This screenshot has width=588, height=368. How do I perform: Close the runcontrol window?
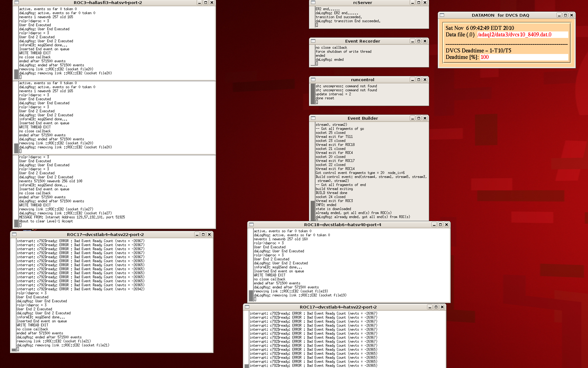click(425, 80)
